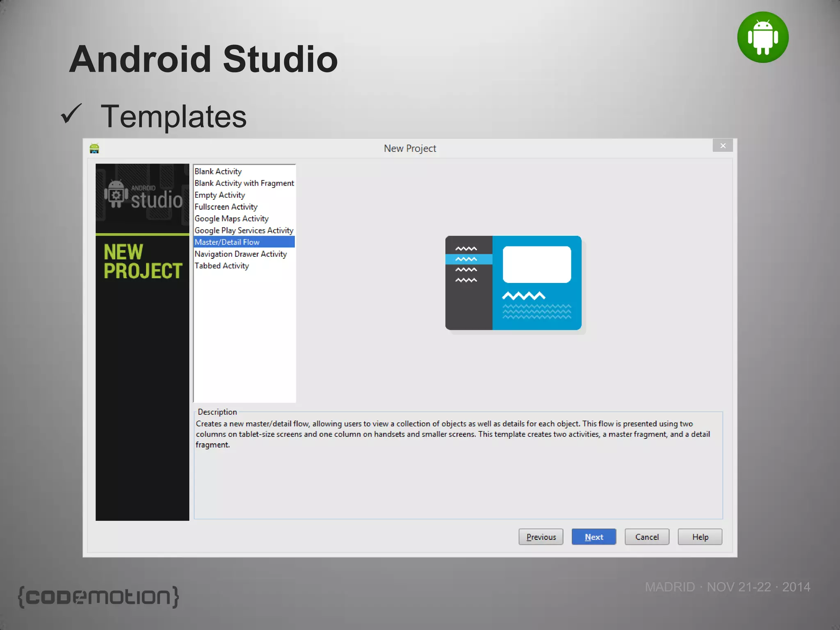The width and height of the screenshot is (840, 630).
Task: Close the New Project window
Action: 723,146
